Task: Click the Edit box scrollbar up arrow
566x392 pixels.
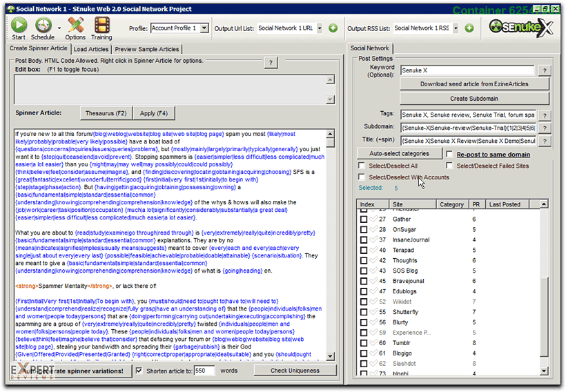Action: (x=330, y=79)
